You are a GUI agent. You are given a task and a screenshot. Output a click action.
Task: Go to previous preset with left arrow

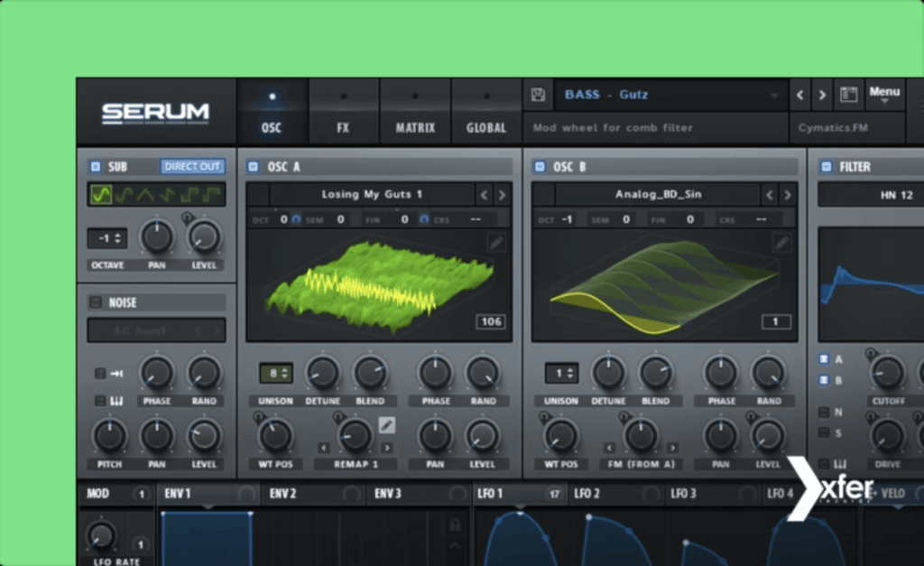799,95
